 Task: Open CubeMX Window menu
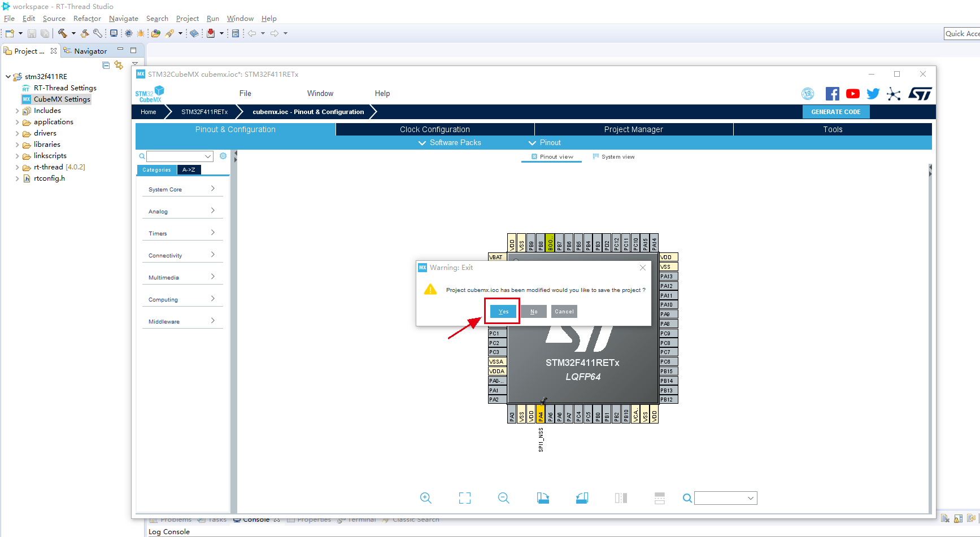(x=320, y=94)
